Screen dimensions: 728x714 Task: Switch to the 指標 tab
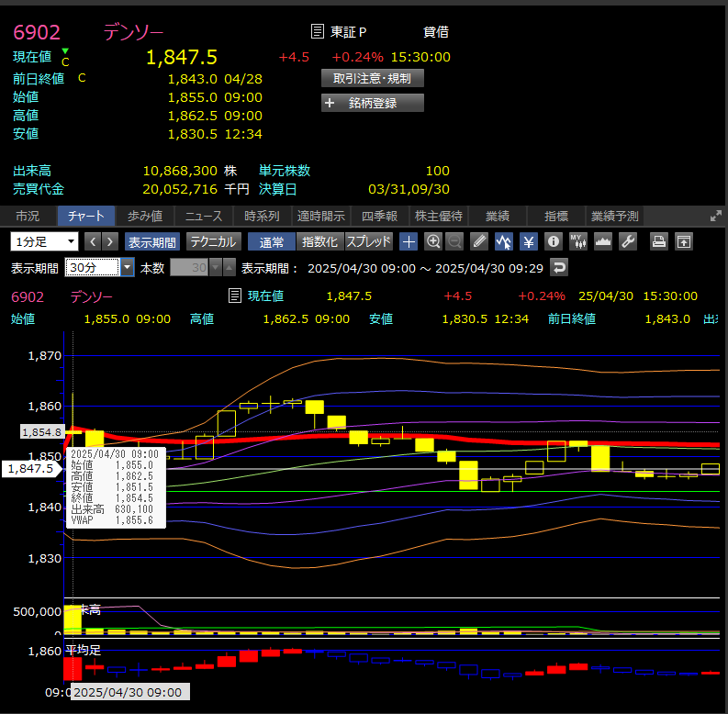click(x=555, y=216)
